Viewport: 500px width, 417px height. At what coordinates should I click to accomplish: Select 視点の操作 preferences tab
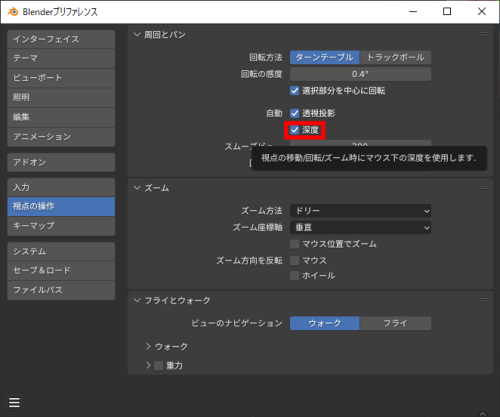(x=61, y=206)
